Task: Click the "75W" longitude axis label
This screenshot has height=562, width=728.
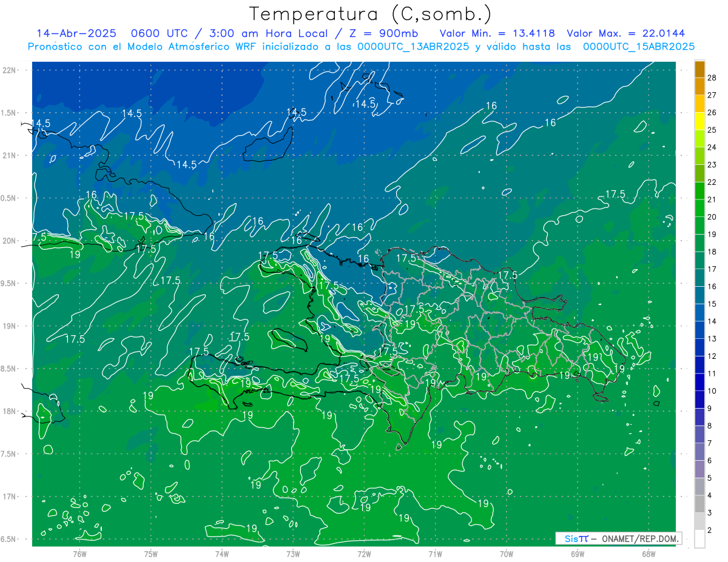Action: click(151, 554)
